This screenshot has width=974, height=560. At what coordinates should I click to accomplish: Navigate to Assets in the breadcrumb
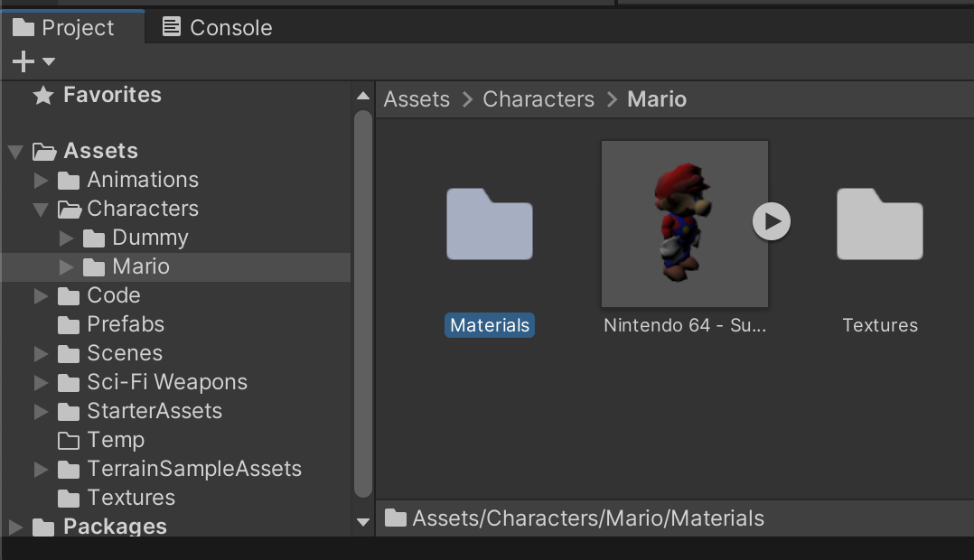coord(417,99)
